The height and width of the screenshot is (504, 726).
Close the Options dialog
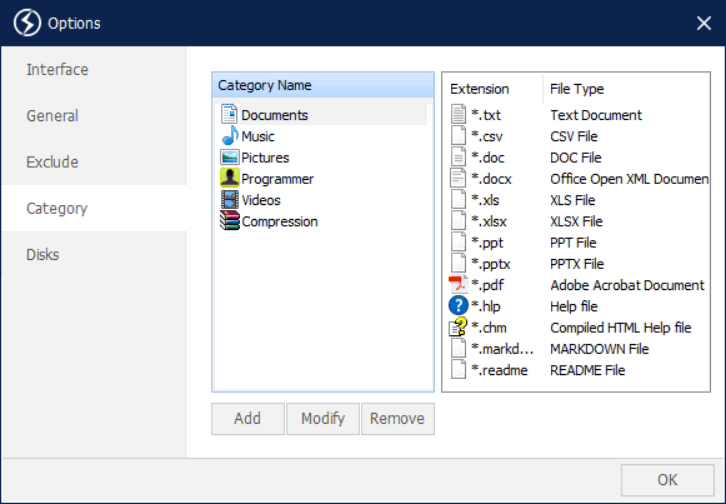click(704, 23)
